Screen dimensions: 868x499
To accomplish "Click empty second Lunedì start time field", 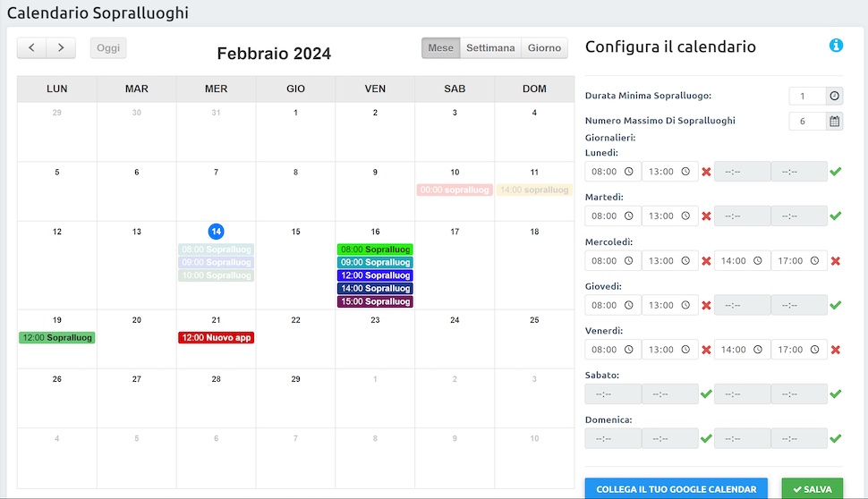I will click(x=743, y=172).
